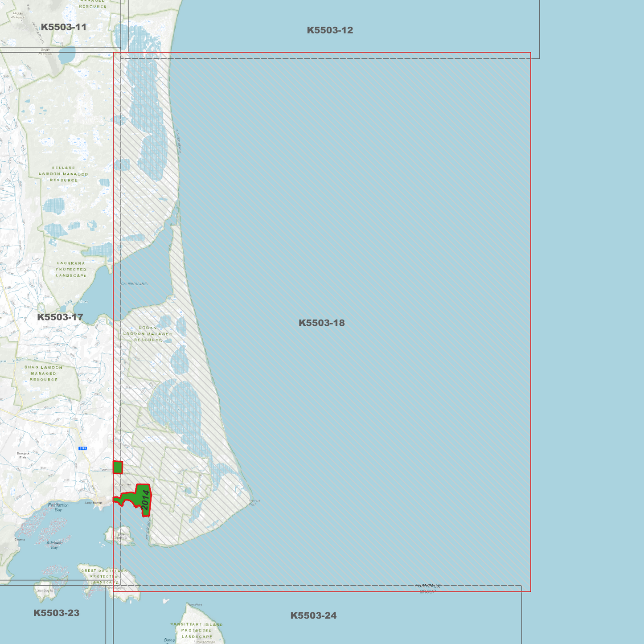The width and height of the screenshot is (644, 644).
Task: Click the K5503-23 sheet label
Action: coord(57,613)
